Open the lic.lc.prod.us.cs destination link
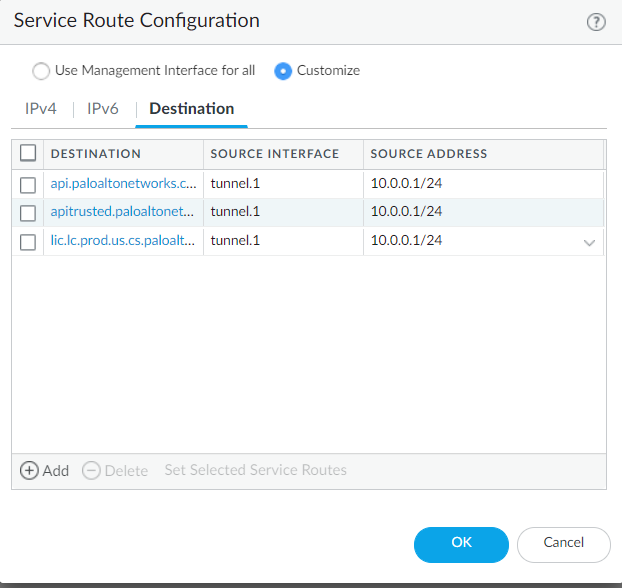This screenshot has width=622, height=588. pyautogui.click(x=122, y=241)
